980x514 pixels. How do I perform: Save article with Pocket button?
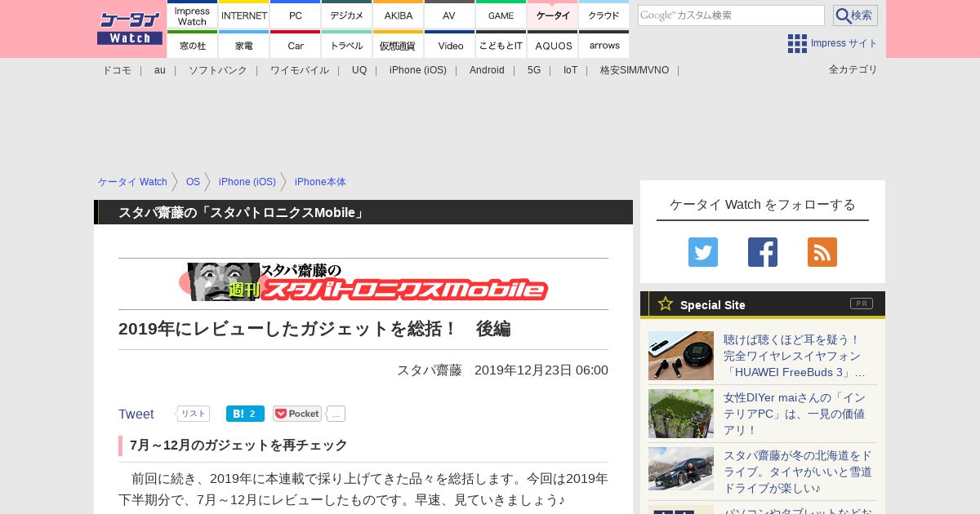tap(297, 414)
